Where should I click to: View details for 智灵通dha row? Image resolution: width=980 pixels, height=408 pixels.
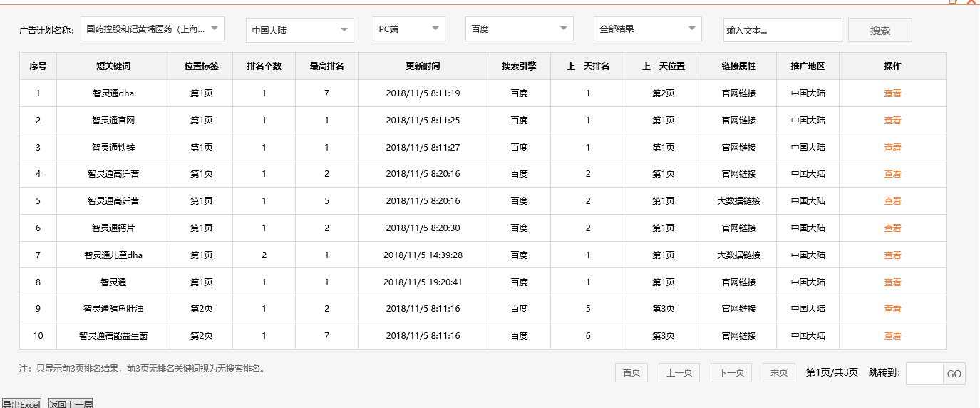892,93
